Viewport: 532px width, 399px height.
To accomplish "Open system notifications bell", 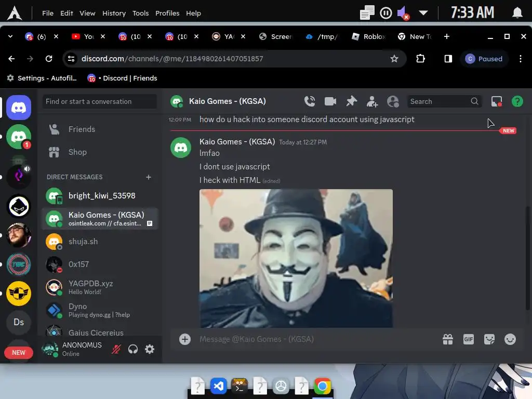I will click(517, 13).
